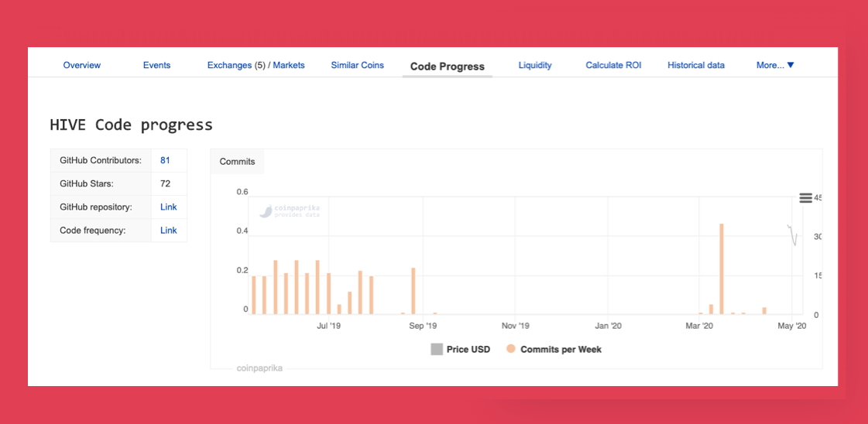Image resolution: width=868 pixels, height=424 pixels.
Task: Open Calculate ROI tab
Action: point(613,65)
